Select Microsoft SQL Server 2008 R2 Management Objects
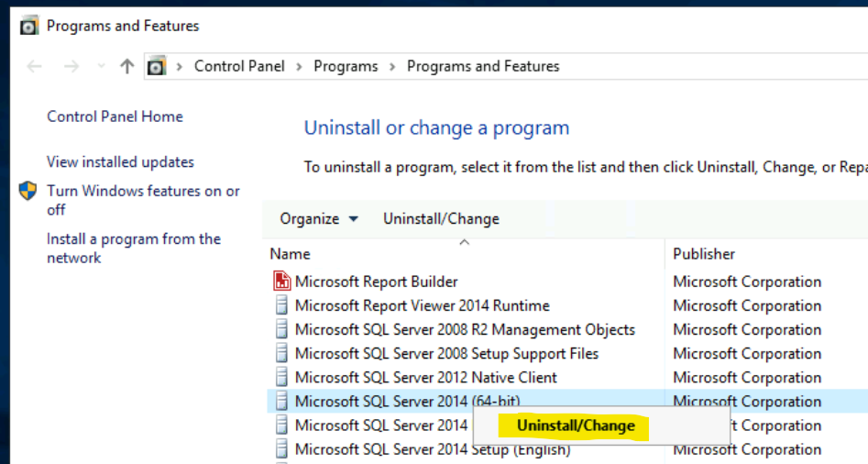The width and height of the screenshot is (868, 464). point(465,329)
